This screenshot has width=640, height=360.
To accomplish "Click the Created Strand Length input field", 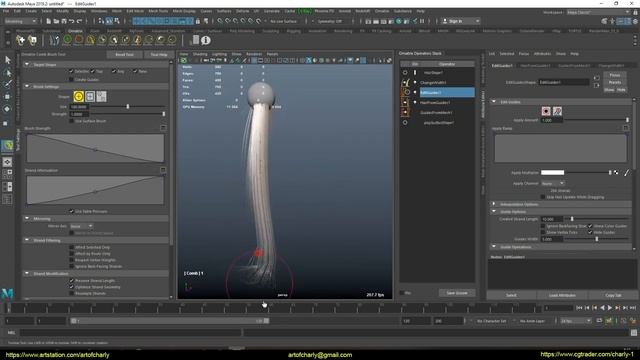I will point(552,219).
